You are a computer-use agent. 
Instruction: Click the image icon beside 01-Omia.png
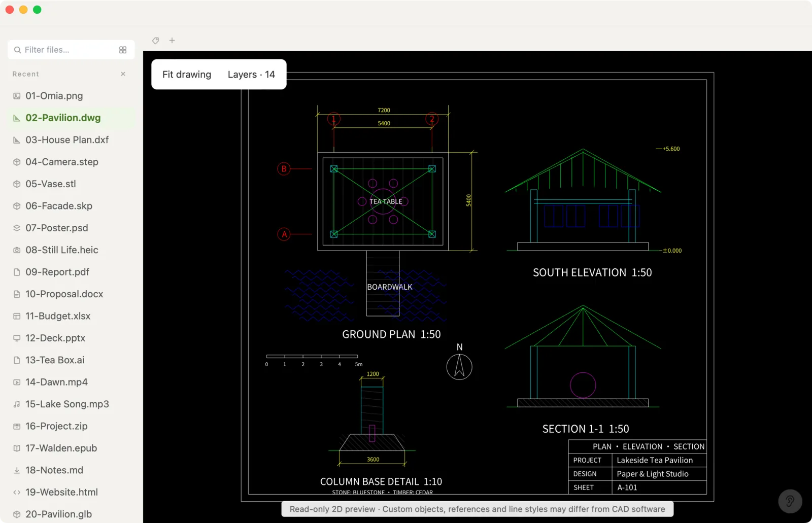coord(17,96)
